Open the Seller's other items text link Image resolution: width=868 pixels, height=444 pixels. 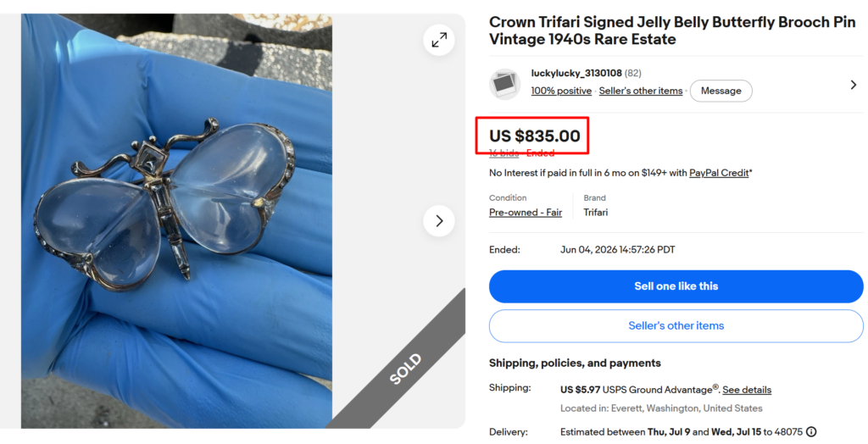(641, 91)
